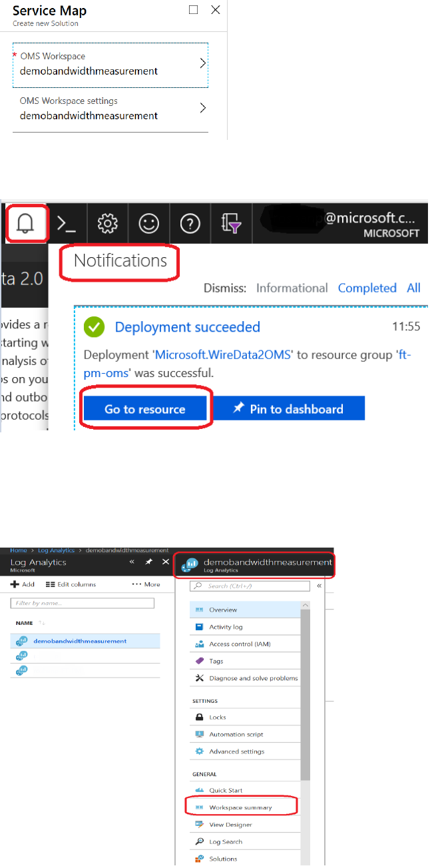The height and width of the screenshot is (868, 430).
Task: Open the notifications bell icon
Action: coord(27,224)
